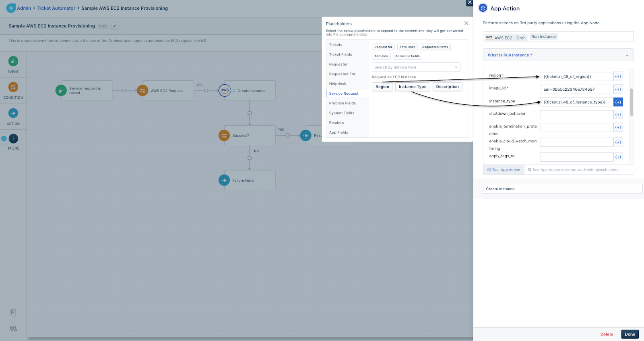Click the apply_tags_to input field
Viewport: 644px width, 341px height.
[x=576, y=157]
